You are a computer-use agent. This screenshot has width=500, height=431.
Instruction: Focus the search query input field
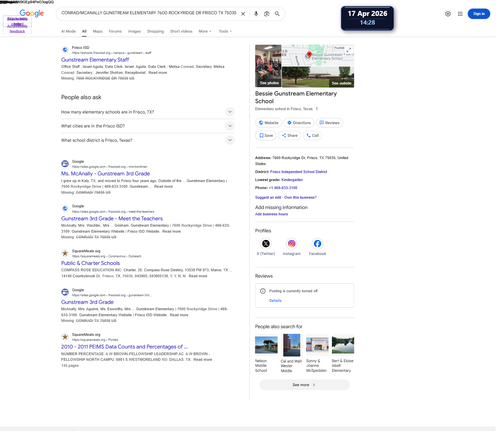[149, 13]
